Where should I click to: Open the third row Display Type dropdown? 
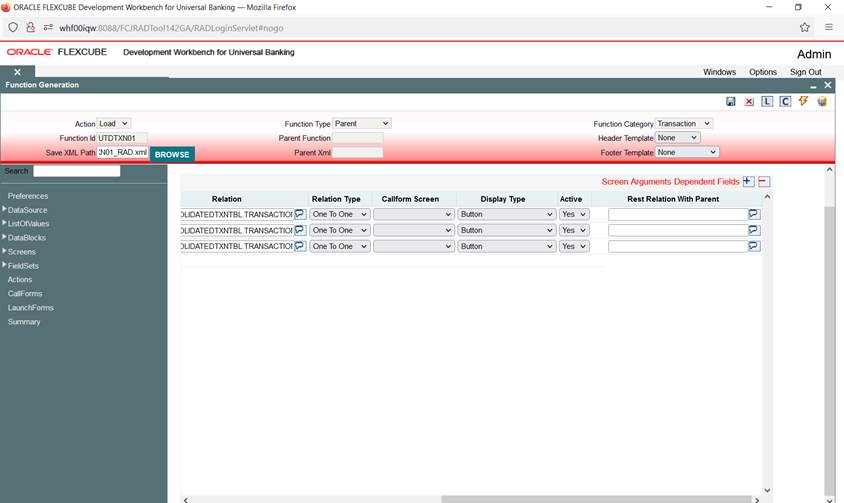click(x=507, y=246)
